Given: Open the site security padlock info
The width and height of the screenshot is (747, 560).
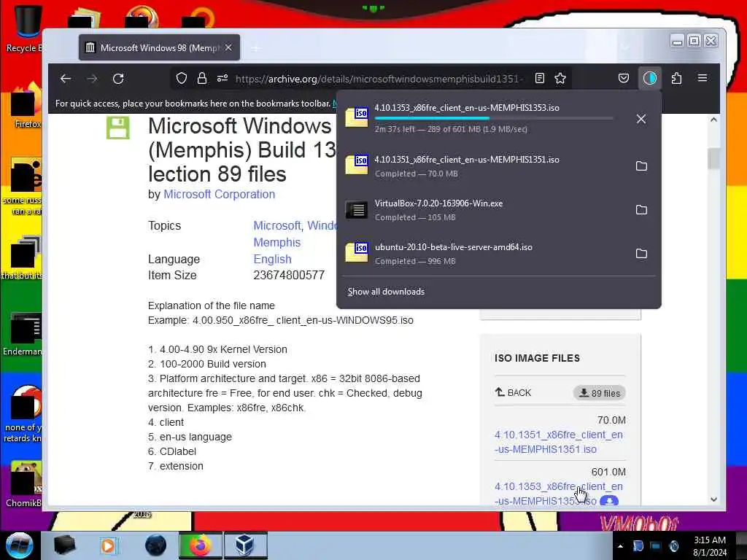Looking at the screenshot, I should coord(202,79).
